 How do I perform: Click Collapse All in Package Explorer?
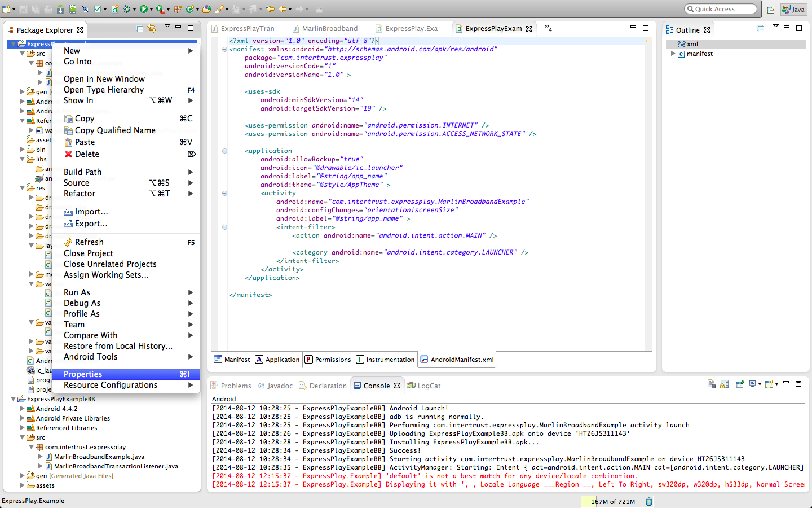click(140, 28)
